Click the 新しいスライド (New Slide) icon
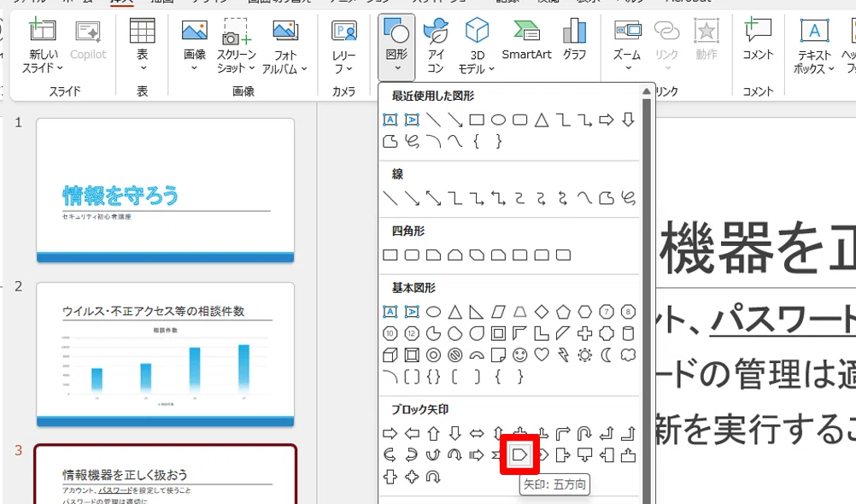The image size is (856, 504). (42, 31)
